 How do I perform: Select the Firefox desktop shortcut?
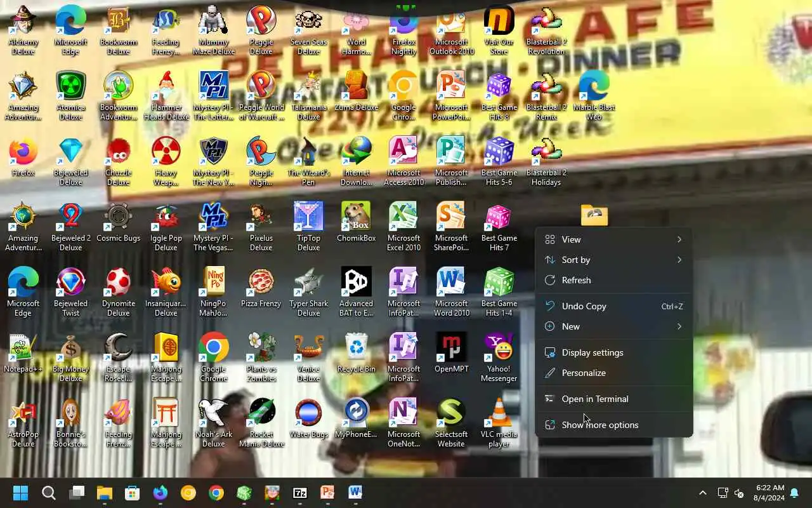(x=23, y=157)
